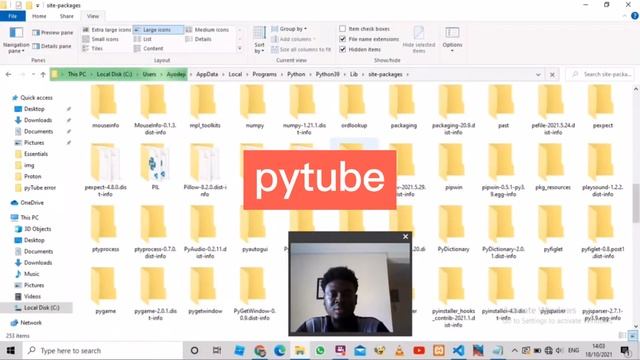Open the ptyprocess folder
The width and height of the screenshot is (640, 360).
[105, 229]
